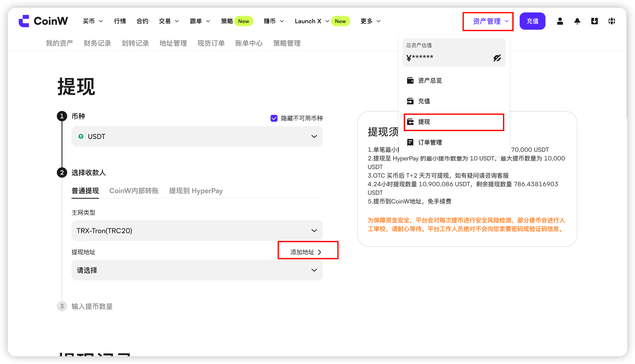
Task: Click the 输入提币数量 step label
Action: [x=92, y=306]
